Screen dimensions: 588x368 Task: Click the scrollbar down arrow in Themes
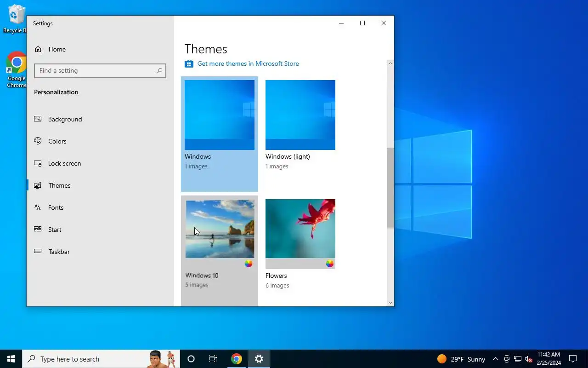390,302
